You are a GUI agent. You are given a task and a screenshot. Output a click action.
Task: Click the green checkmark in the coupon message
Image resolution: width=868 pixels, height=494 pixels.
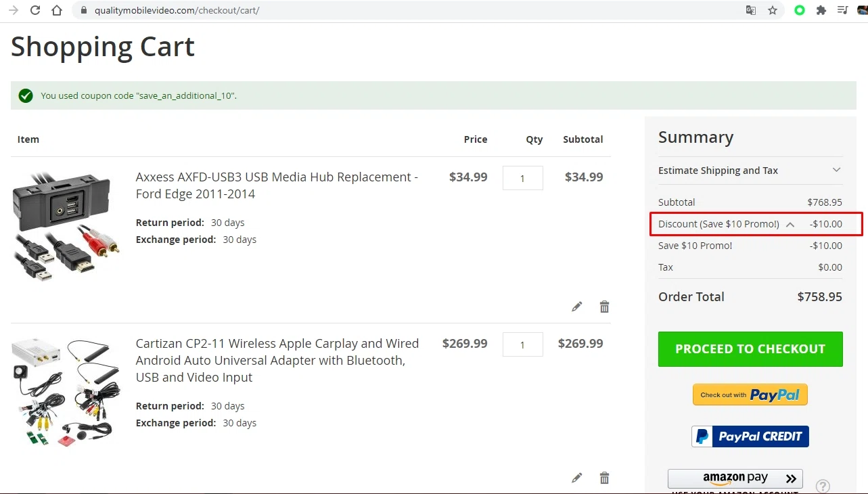coord(26,95)
